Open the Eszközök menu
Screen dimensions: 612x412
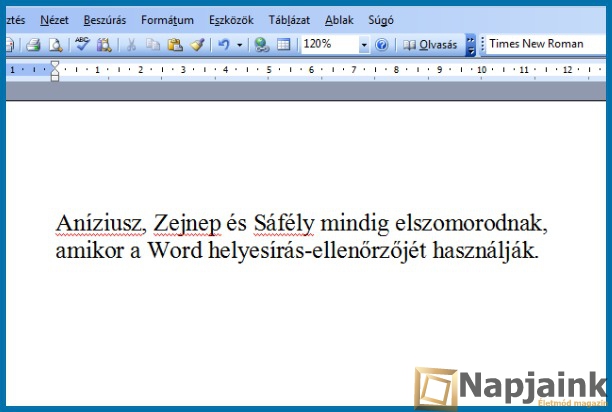(x=231, y=20)
